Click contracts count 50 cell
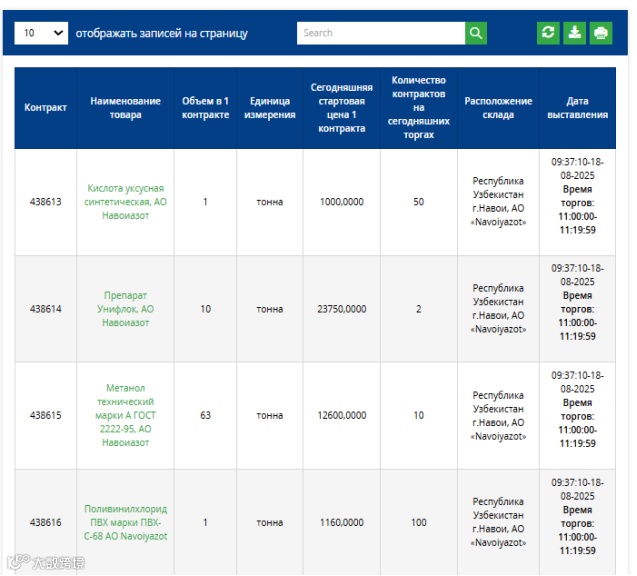Screen dimensions: 637x576 (x=418, y=202)
